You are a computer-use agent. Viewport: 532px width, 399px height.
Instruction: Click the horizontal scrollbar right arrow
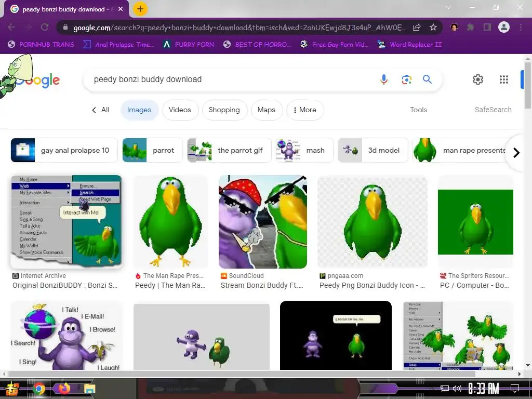(x=520, y=374)
